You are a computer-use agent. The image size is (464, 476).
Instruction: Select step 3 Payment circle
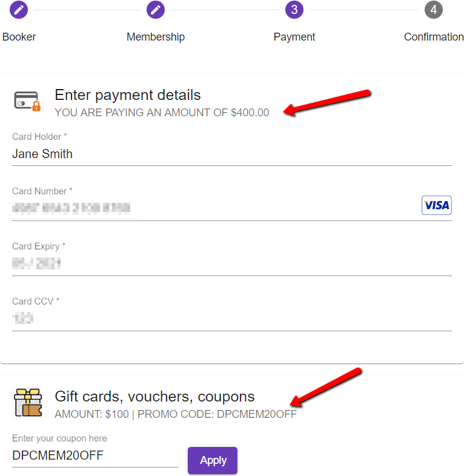click(294, 10)
